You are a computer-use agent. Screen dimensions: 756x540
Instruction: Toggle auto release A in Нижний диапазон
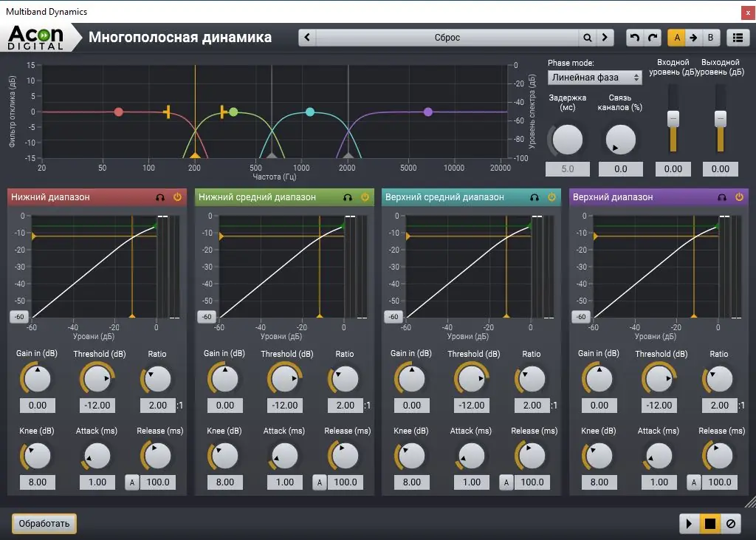tap(132, 482)
